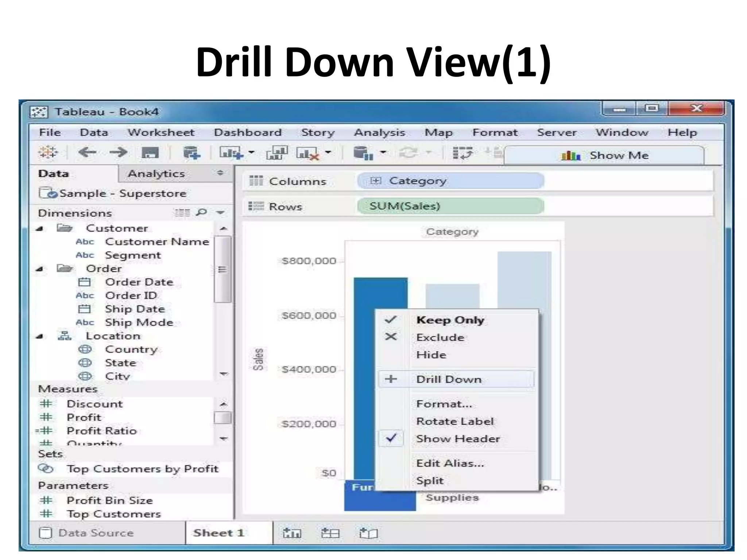Screen dimensions: 747x560
Task: Click the Duplicate Sheet toolbar icon
Action: tap(277, 153)
